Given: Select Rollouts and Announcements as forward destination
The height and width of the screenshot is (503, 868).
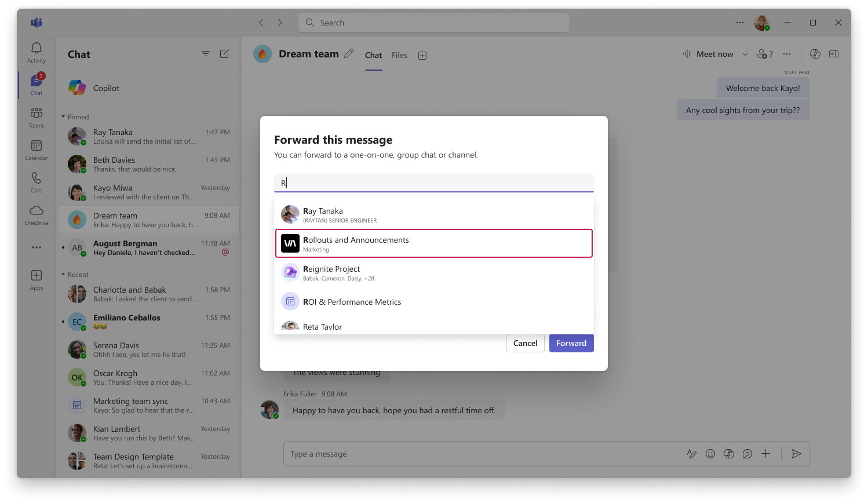Looking at the screenshot, I should (x=433, y=243).
